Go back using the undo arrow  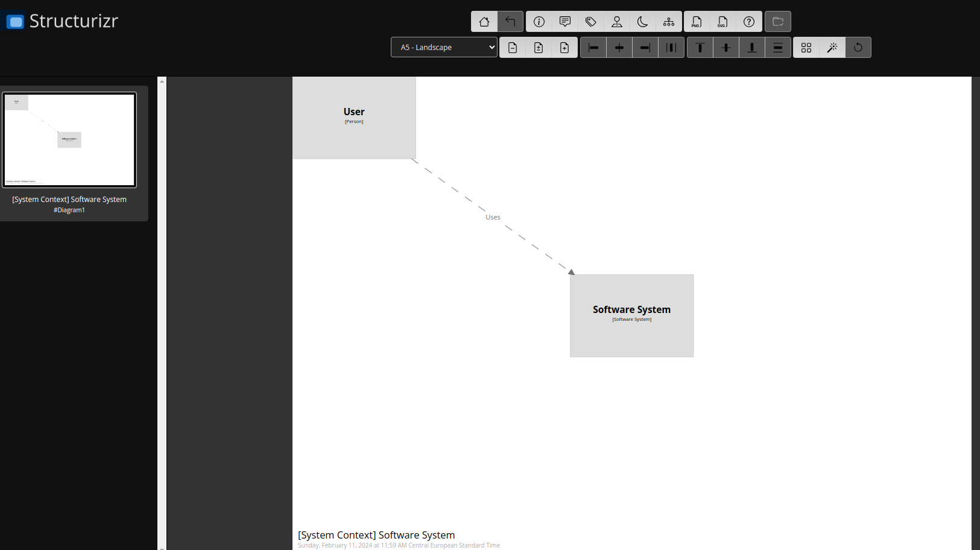tap(510, 21)
